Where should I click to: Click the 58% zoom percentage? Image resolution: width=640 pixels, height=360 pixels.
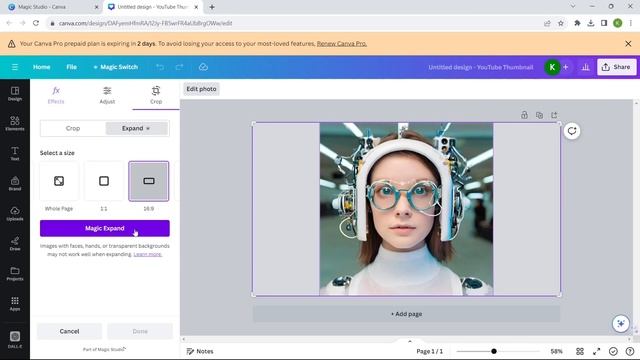pyautogui.click(x=556, y=351)
